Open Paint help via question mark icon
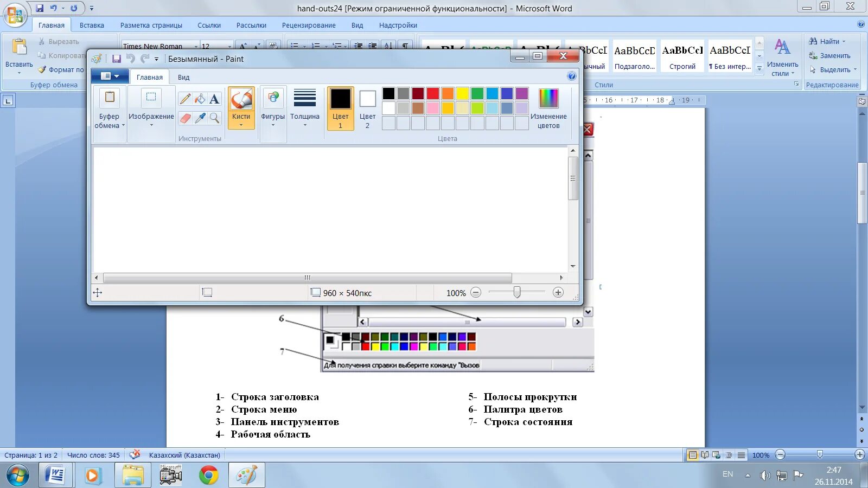 (571, 76)
